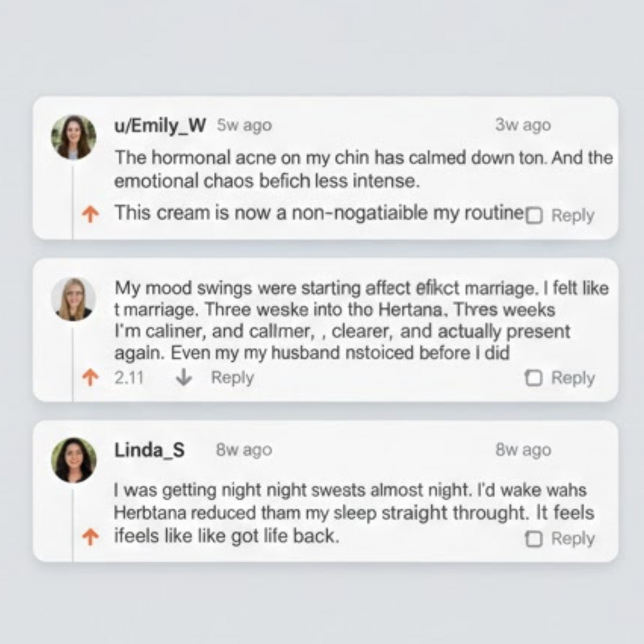Upvote Emily_W's comment with orange arrow

click(91, 215)
